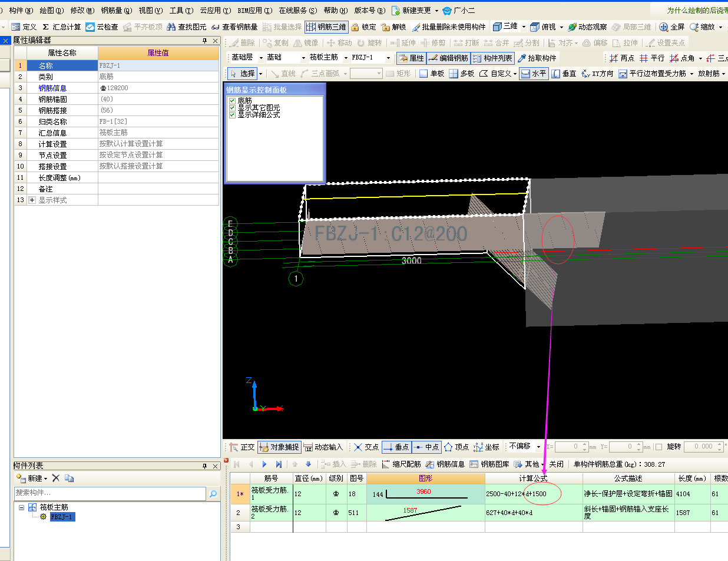Open FBZJ-1 component dropdown
Viewport: 728px width, 561px height.
click(388, 58)
